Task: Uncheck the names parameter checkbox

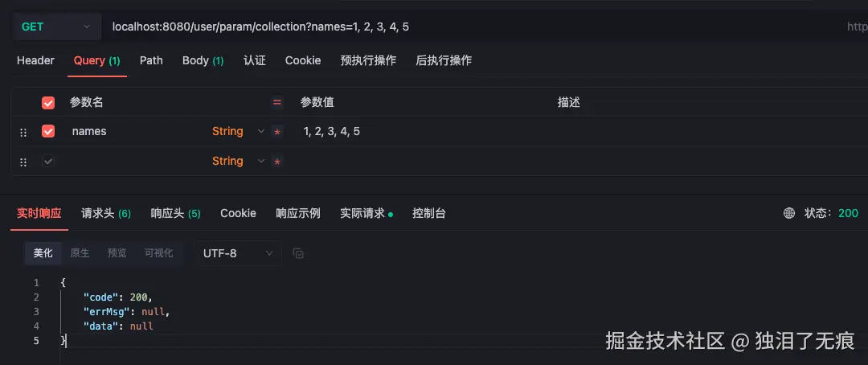Action: [48, 131]
